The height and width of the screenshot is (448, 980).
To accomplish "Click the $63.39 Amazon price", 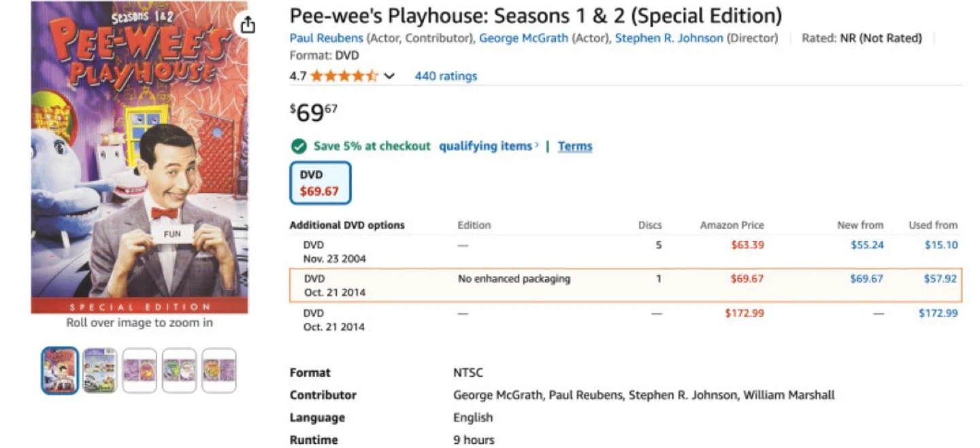I will tap(747, 245).
